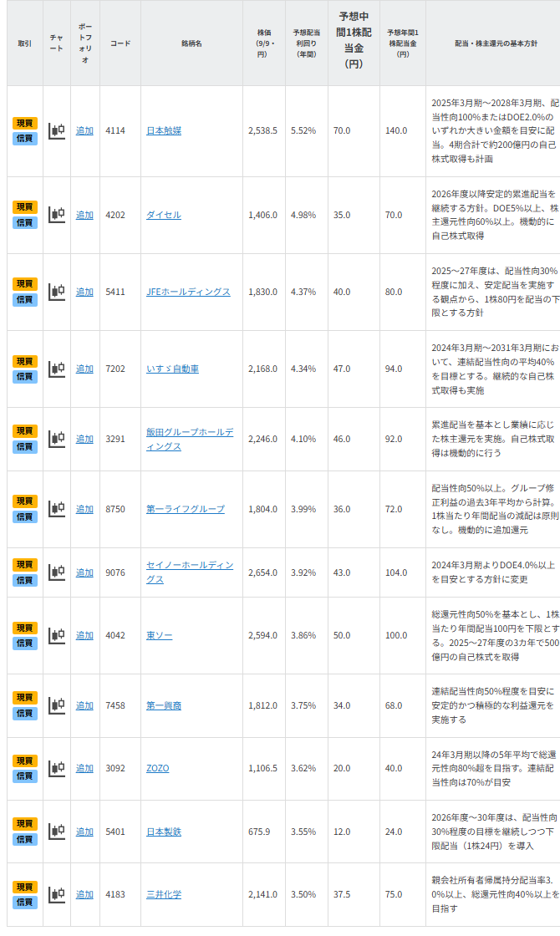Open the いすゞ自動車 stock link
560x936 pixels.
(172, 369)
